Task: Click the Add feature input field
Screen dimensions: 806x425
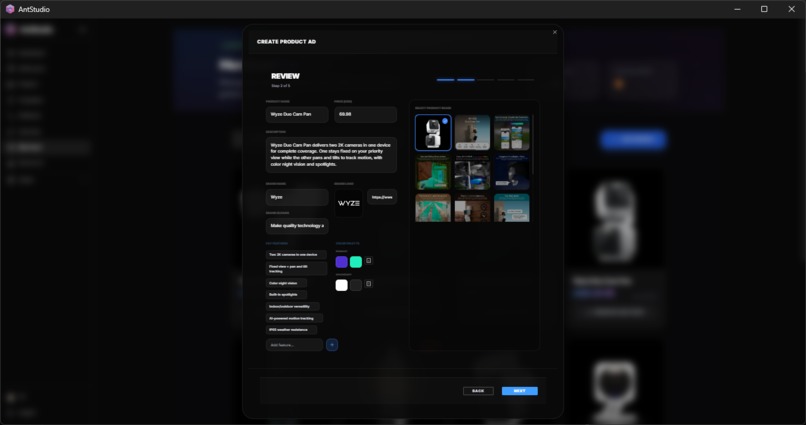Action: [x=295, y=345]
